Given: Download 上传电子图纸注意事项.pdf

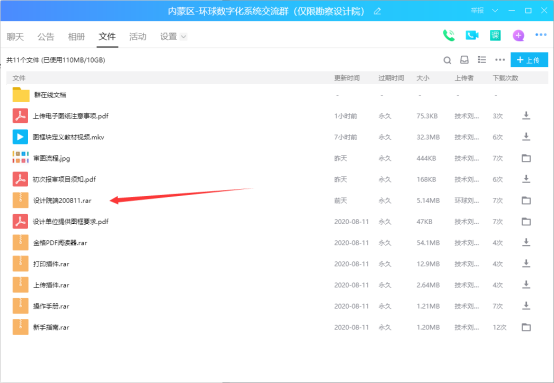Looking at the screenshot, I should (526, 116).
